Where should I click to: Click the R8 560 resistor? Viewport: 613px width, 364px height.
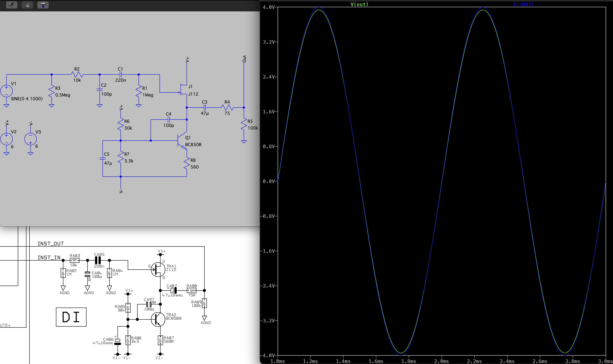click(187, 163)
